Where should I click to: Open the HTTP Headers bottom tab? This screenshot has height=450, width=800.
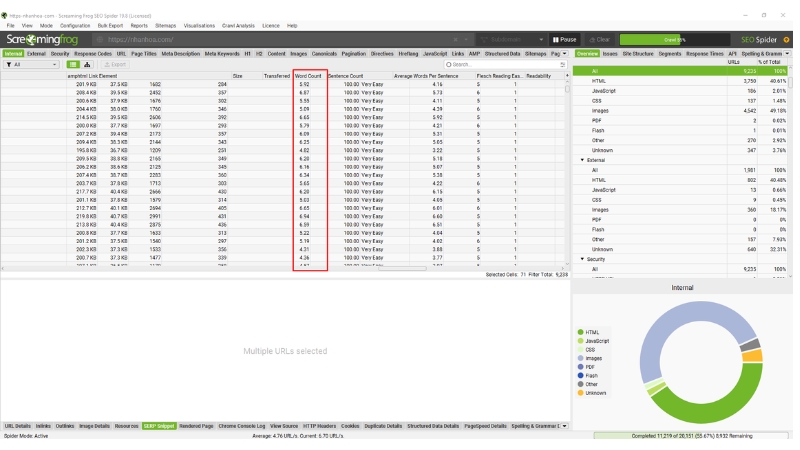319,426
